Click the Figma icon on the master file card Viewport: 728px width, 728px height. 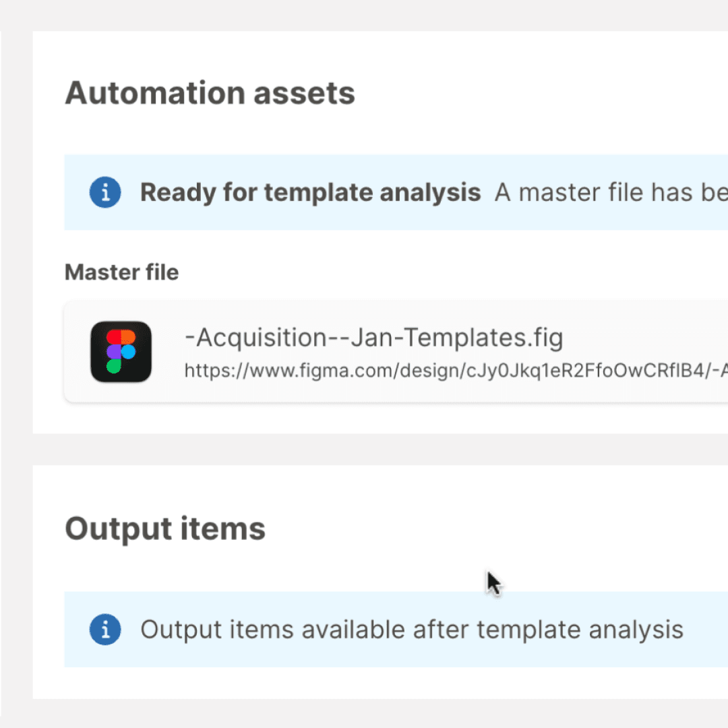pos(121,351)
